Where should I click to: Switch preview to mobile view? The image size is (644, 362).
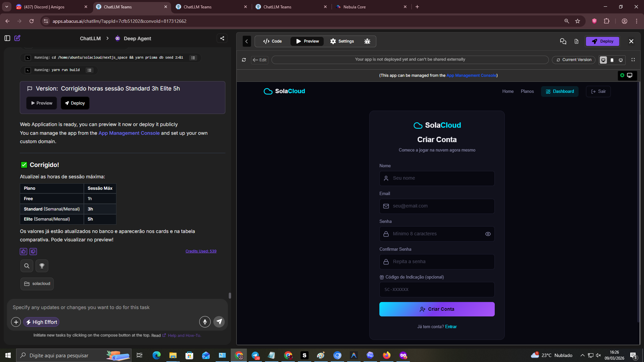(612, 60)
